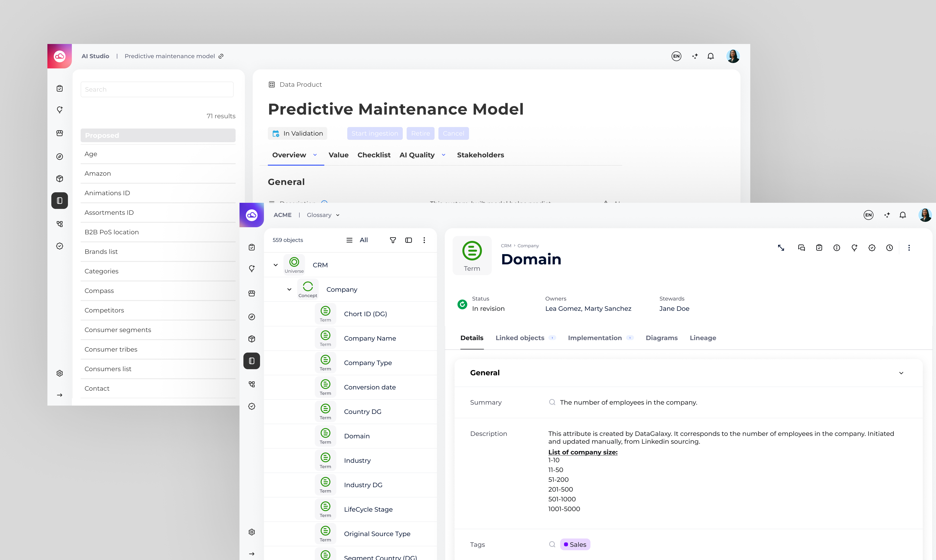Follow the Company breadcrumb link above Domain

tap(528, 246)
